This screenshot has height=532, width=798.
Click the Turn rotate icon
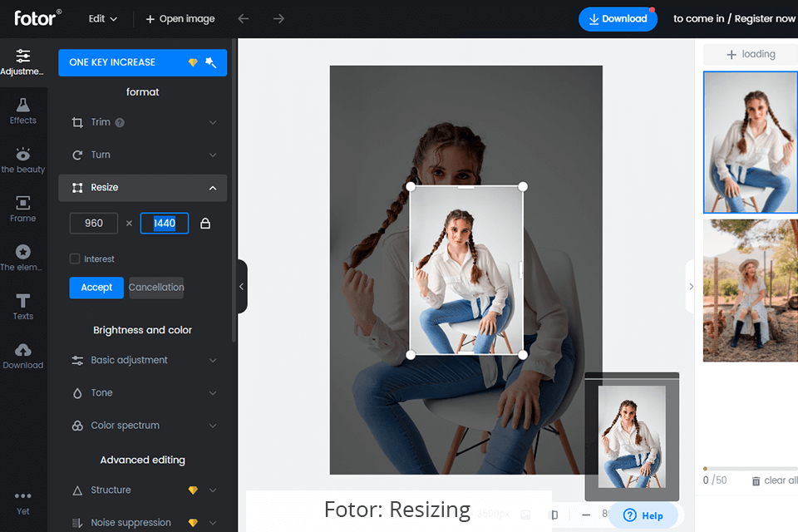[x=77, y=155]
